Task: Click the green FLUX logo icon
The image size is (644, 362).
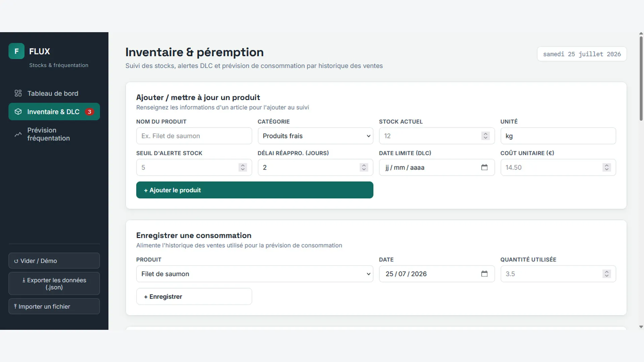Action: click(16, 51)
